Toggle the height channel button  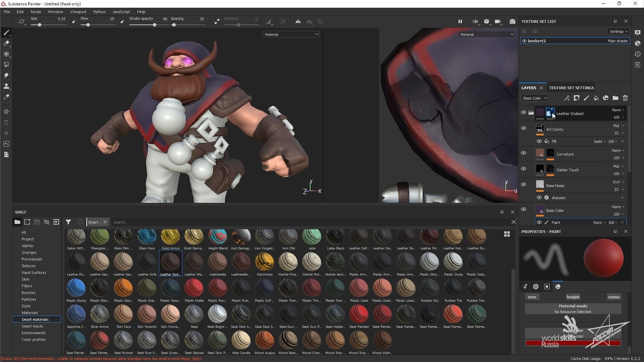pos(573,297)
